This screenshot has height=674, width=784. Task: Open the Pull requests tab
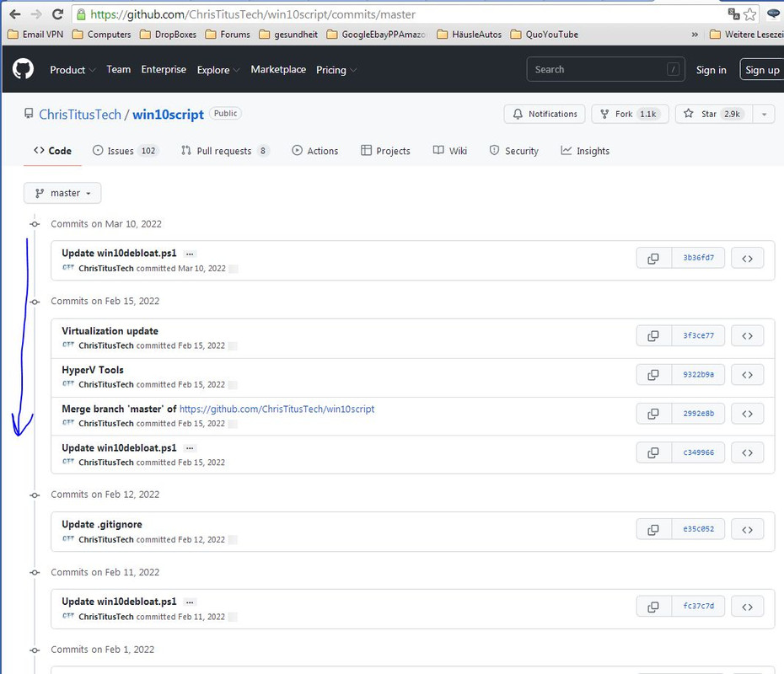225,151
